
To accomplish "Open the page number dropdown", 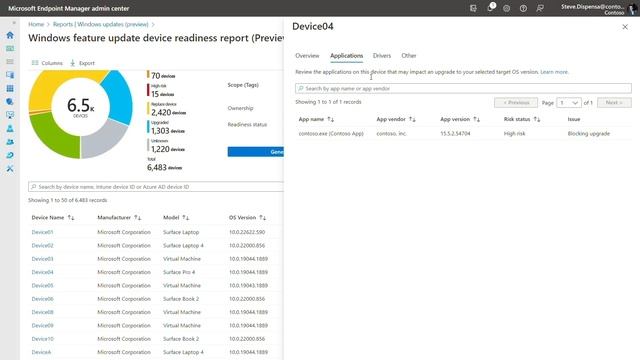I will [569, 102].
